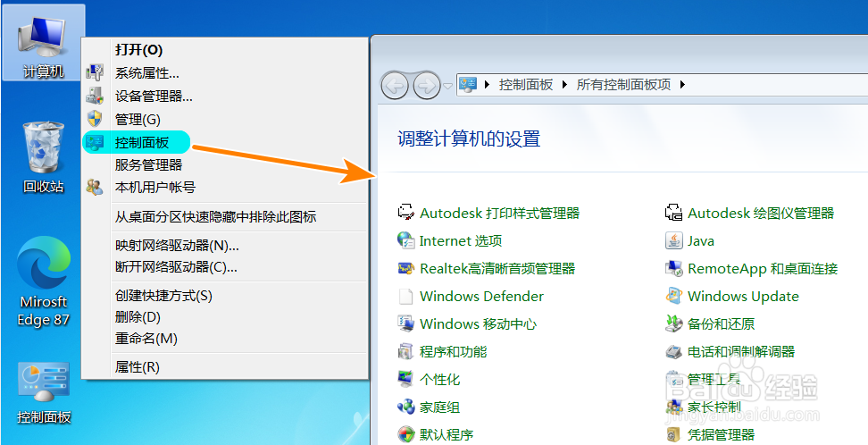Click the Forward navigation button in Control Panel

(427, 86)
